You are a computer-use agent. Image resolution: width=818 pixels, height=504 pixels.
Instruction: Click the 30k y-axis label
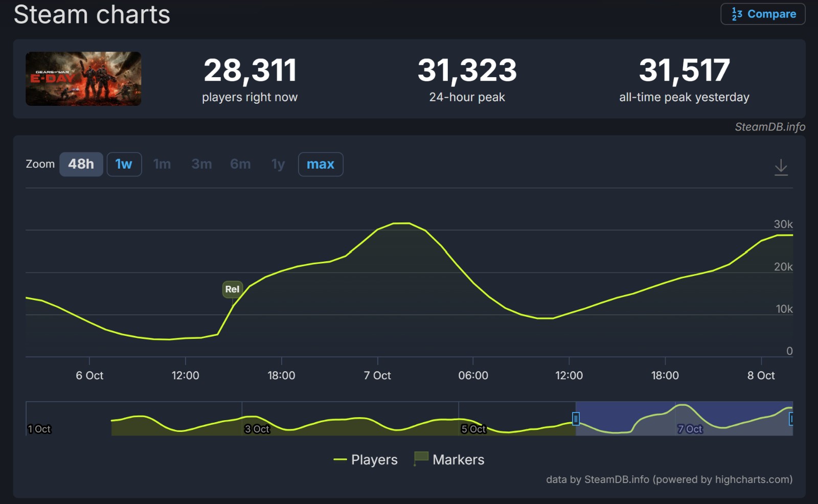tap(783, 224)
